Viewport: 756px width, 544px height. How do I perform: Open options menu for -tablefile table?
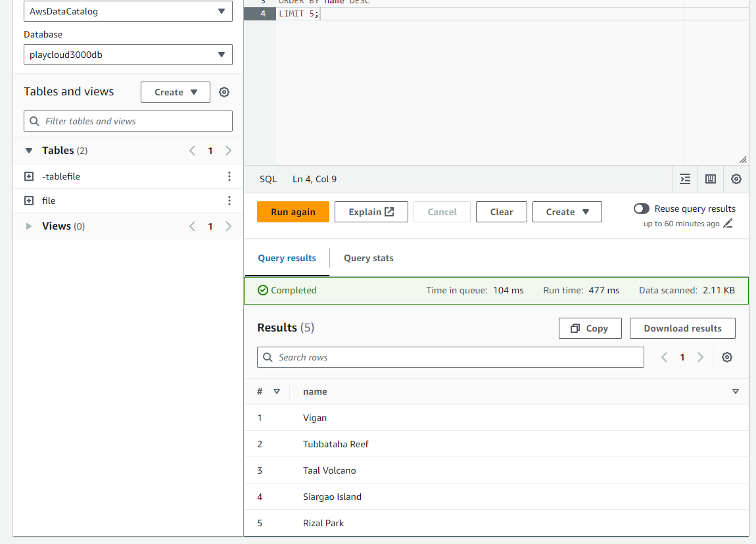(x=229, y=176)
